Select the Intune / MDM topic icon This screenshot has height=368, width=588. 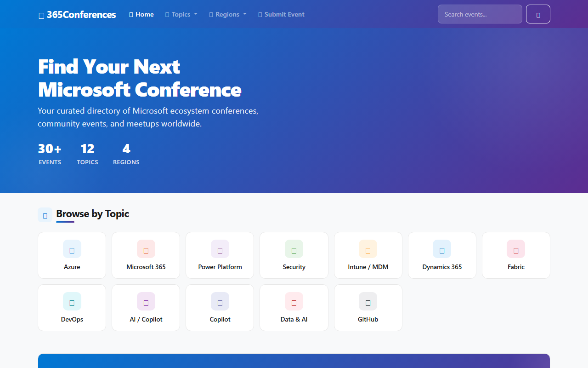pos(368,249)
